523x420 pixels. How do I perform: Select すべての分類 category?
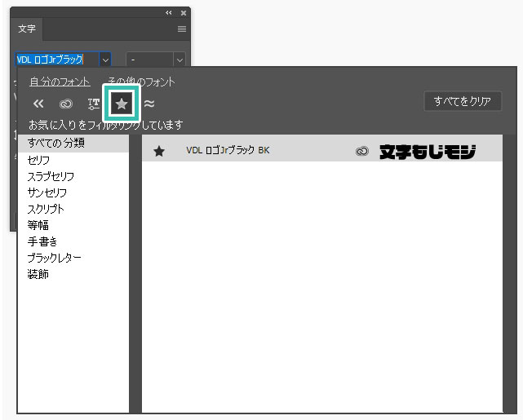click(55, 144)
